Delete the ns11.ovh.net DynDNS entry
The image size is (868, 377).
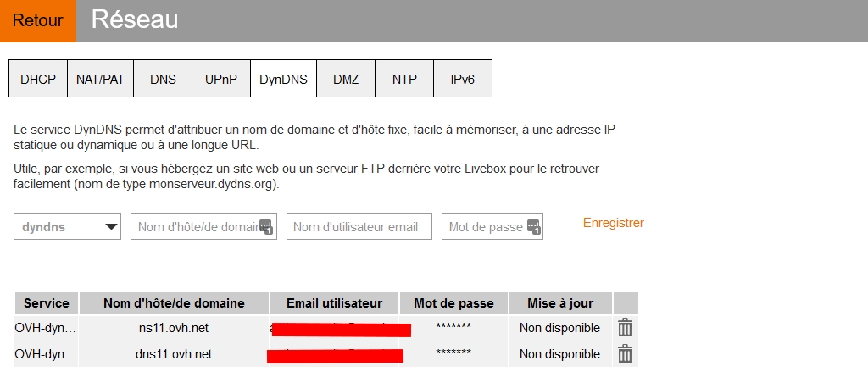[625, 328]
